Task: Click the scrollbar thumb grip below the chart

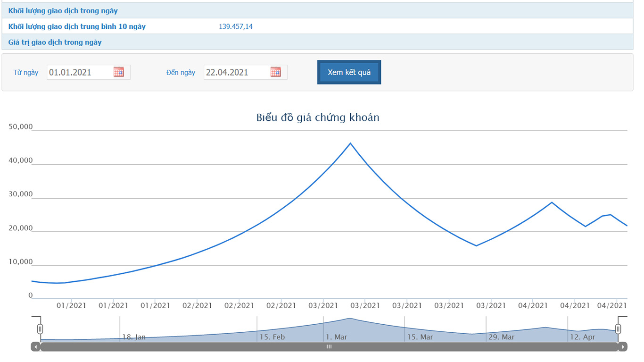Action: [x=329, y=347]
